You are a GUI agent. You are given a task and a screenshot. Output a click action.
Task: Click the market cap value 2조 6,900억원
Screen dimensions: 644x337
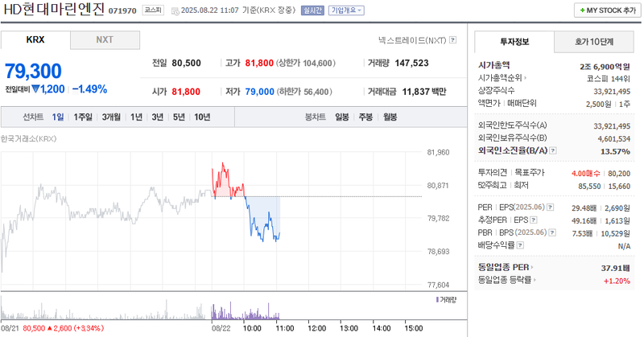605,67
